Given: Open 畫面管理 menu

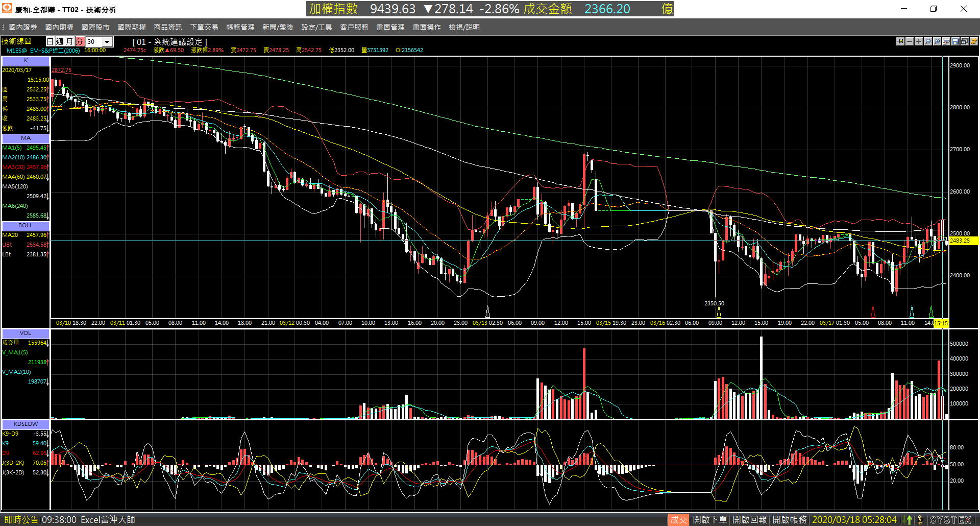Looking at the screenshot, I should pyautogui.click(x=390, y=27).
